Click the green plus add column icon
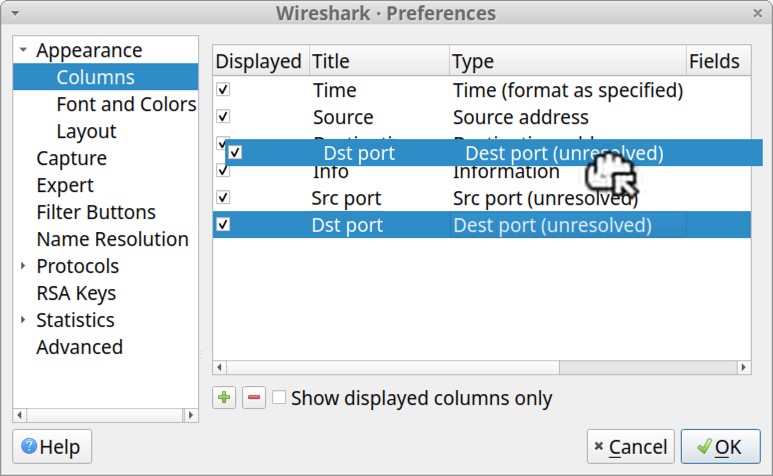The image size is (773, 476). [x=224, y=397]
